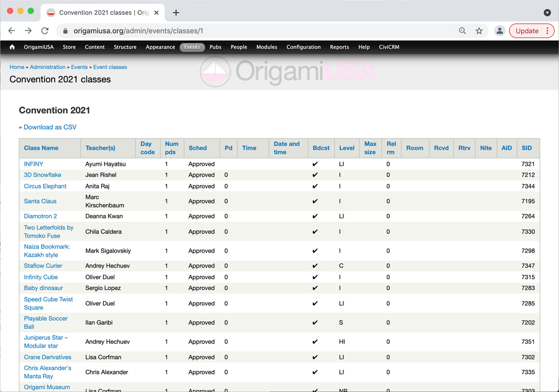559x392 pixels.
Task: Follow the Home breadcrumb link
Action: coord(17,67)
